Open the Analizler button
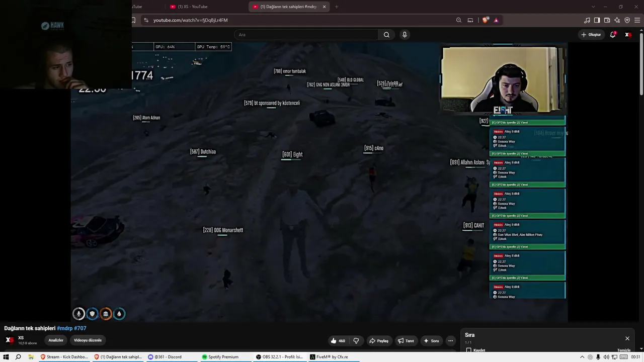Viewport: 644px width, 362px height. pos(56,340)
